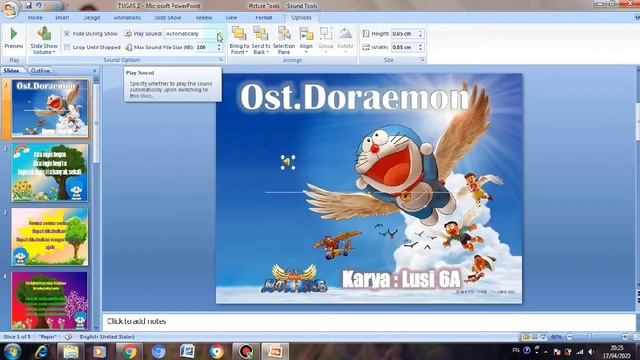Click the Send to Back dropdown arrow

267,52
